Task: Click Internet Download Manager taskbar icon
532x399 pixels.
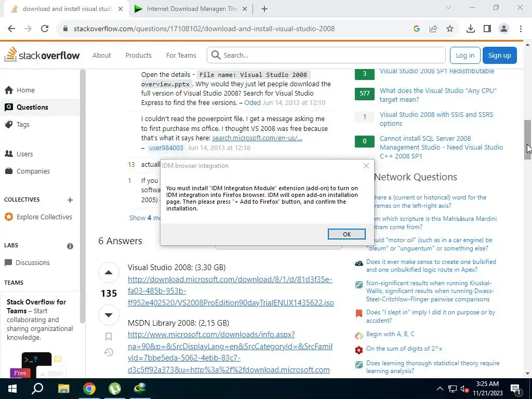Action: tap(140, 389)
